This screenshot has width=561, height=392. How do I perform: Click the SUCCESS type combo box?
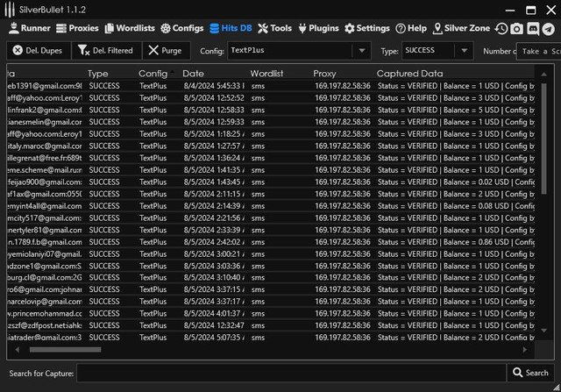[437, 51]
